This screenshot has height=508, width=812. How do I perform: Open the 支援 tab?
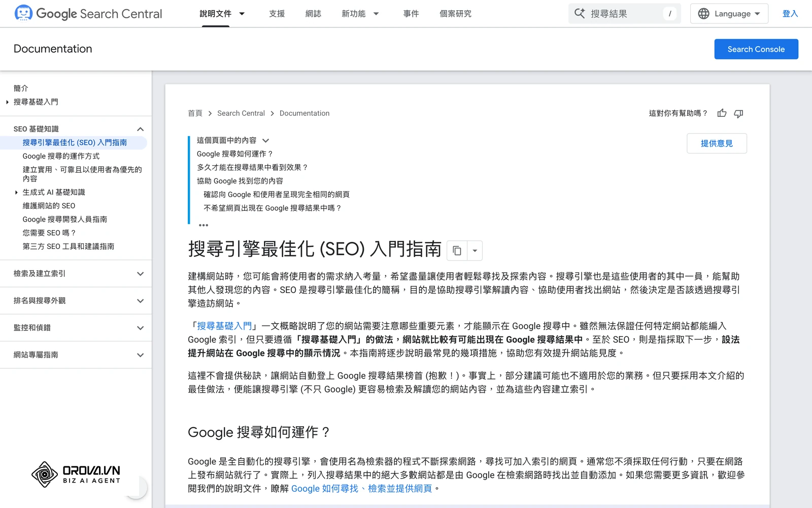[277, 14]
